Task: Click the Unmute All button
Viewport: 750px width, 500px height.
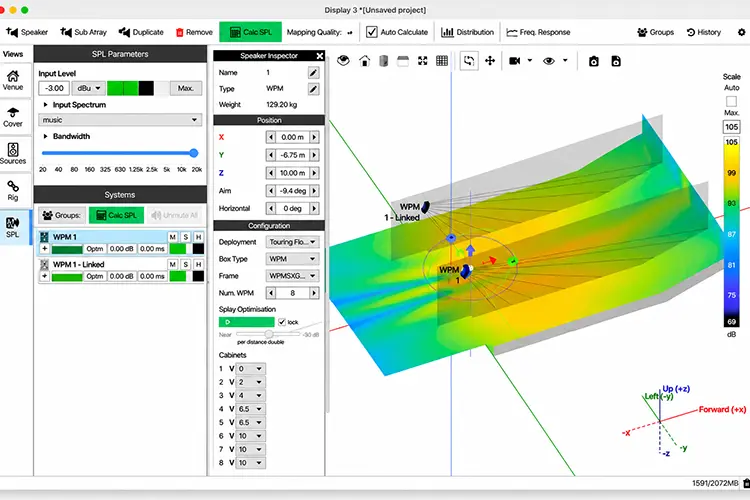Action: point(175,215)
